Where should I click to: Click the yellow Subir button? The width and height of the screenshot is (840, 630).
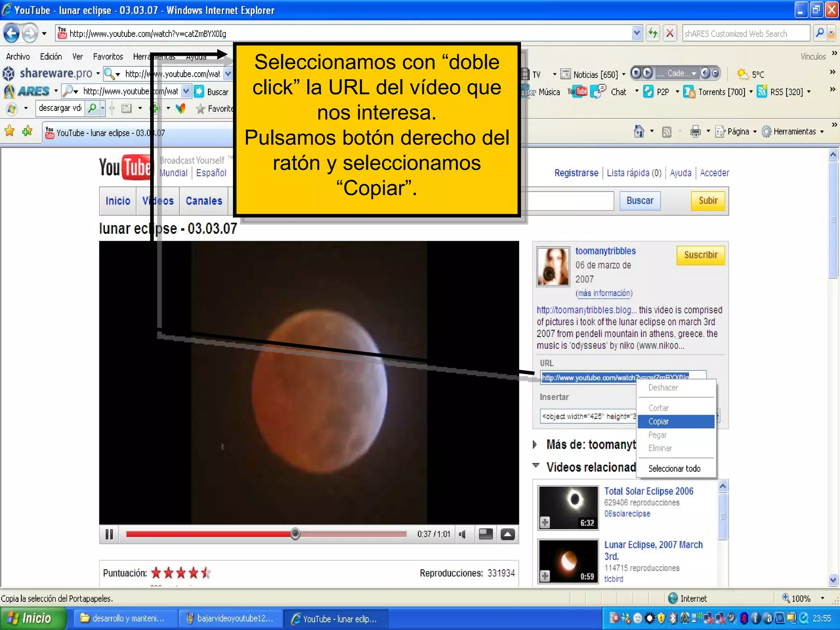coord(708,201)
